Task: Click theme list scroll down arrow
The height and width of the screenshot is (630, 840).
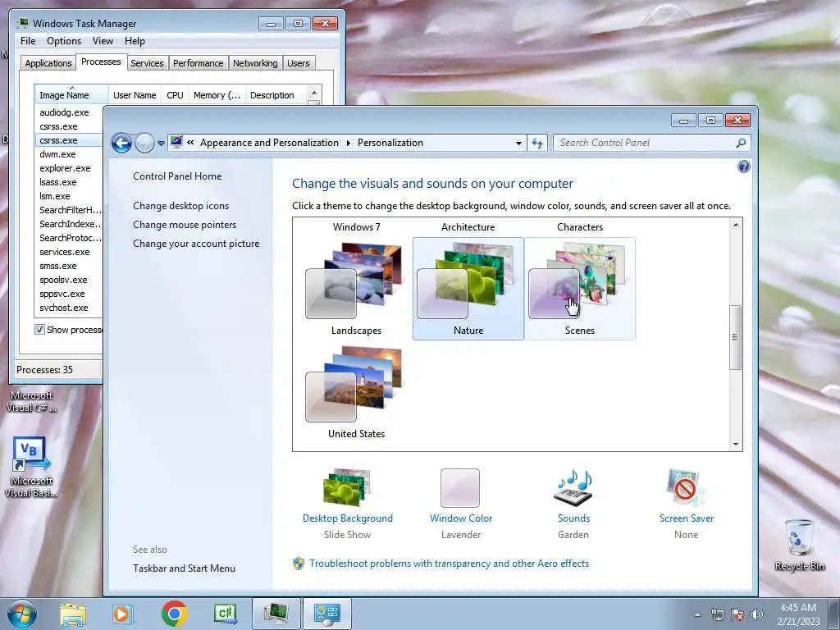Action: click(x=736, y=444)
